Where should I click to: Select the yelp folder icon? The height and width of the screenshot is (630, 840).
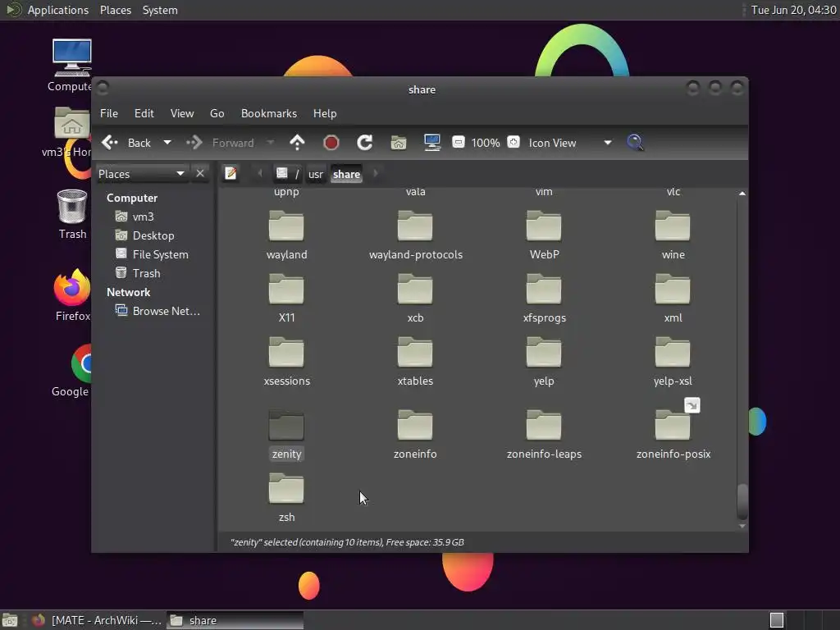pos(544,353)
